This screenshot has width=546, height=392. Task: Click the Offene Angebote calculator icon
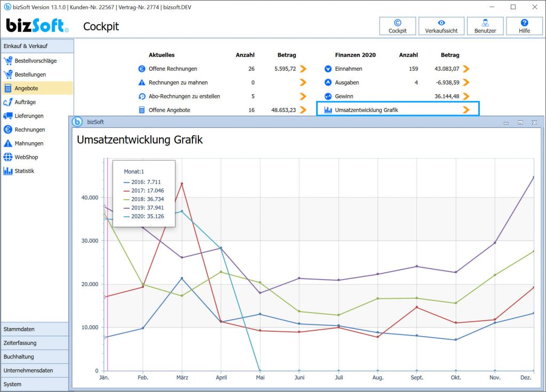coord(142,110)
